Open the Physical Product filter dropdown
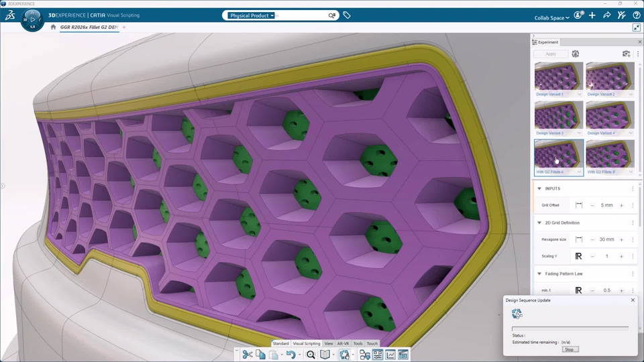This screenshot has width=644, height=362. click(252, 15)
